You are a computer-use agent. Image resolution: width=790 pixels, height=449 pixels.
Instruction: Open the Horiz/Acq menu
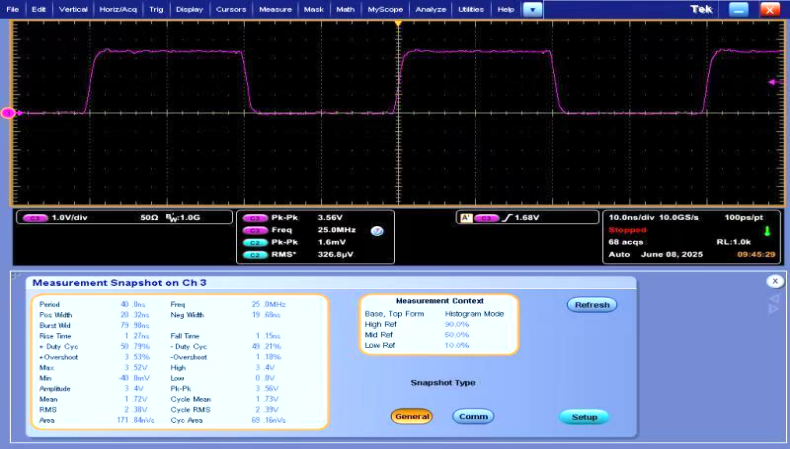tap(118, 9)
